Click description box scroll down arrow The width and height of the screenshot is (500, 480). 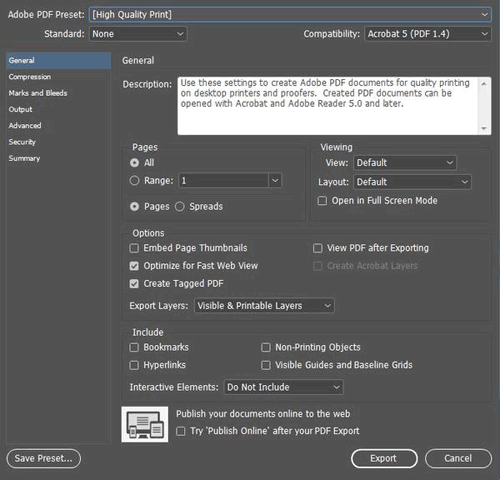pyautogui.click(x=484, y=128)
